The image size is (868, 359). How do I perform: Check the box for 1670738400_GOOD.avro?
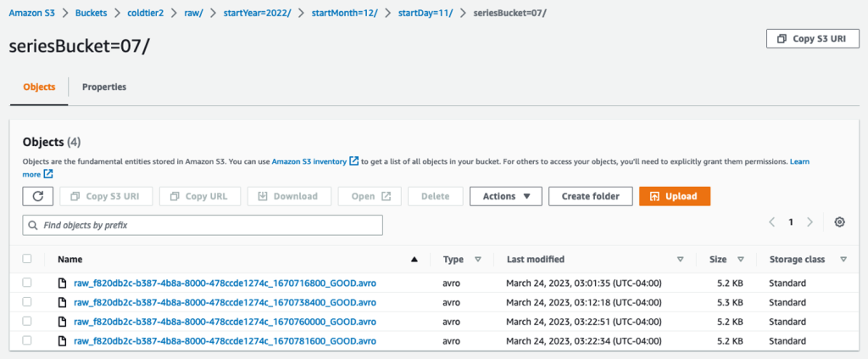[x=27, y=302]
